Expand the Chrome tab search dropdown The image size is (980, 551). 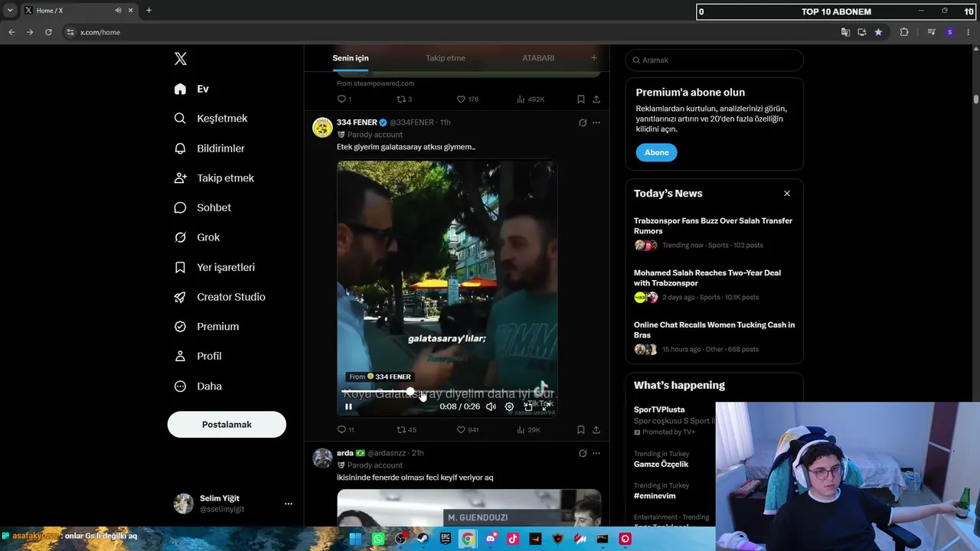[x=10, y=11]
